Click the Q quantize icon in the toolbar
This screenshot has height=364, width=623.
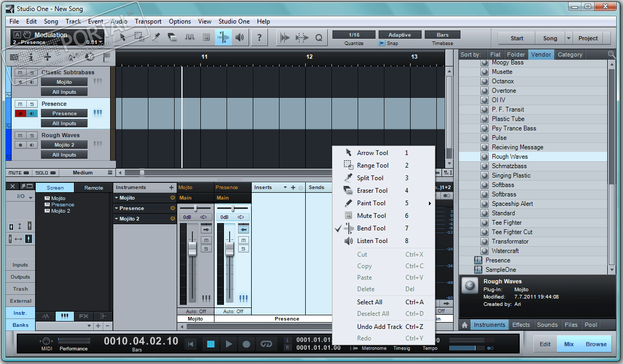coord(319,38)
